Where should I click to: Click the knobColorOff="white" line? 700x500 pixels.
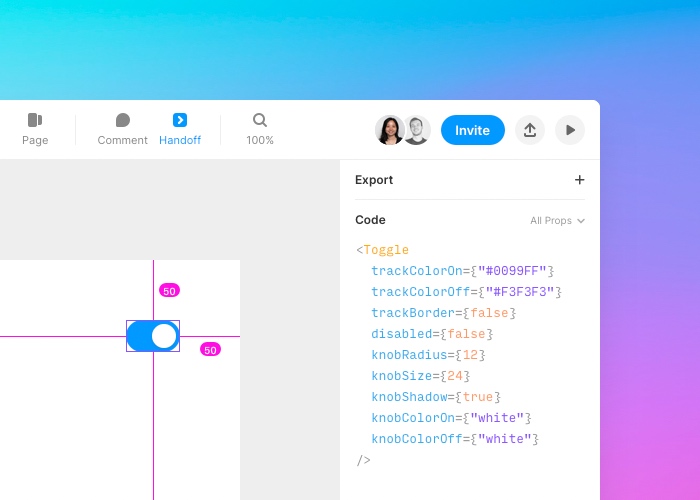click(x=455, y=439)
